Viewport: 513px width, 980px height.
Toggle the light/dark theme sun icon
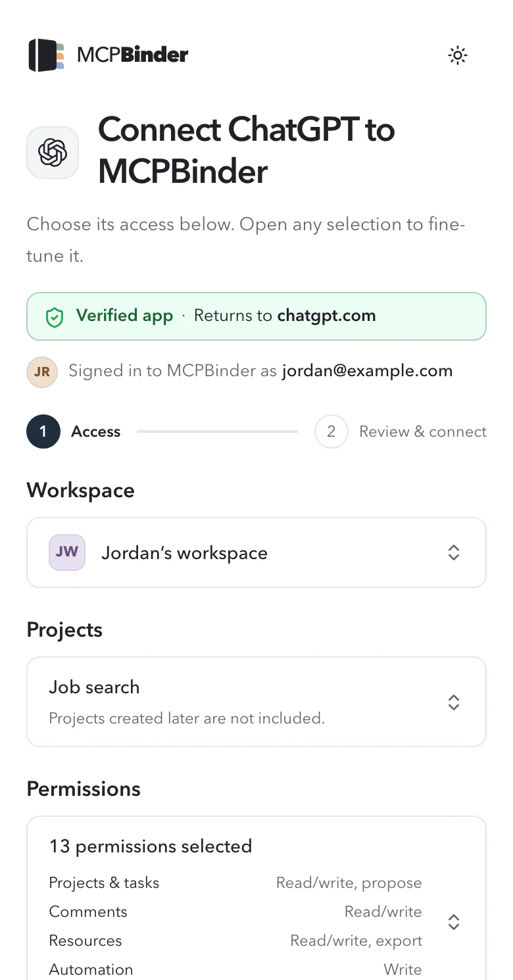tap(458, 55)
